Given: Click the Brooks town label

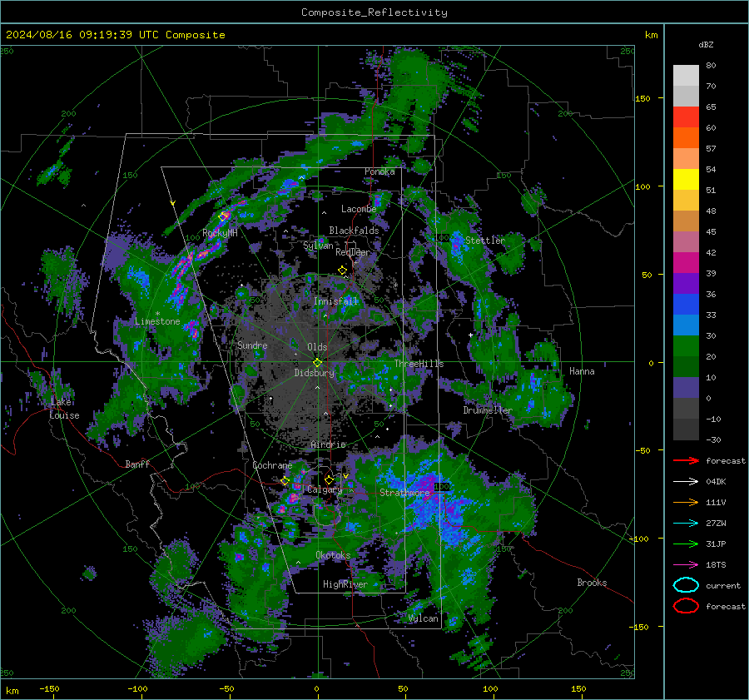Looking at the screenshot, I should tap(592, 583).
